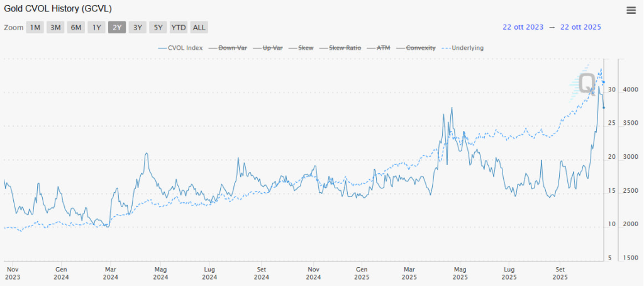Edit the start date 22 ott 2023
The height and width of the screenshot is (286, 644).
523,27
